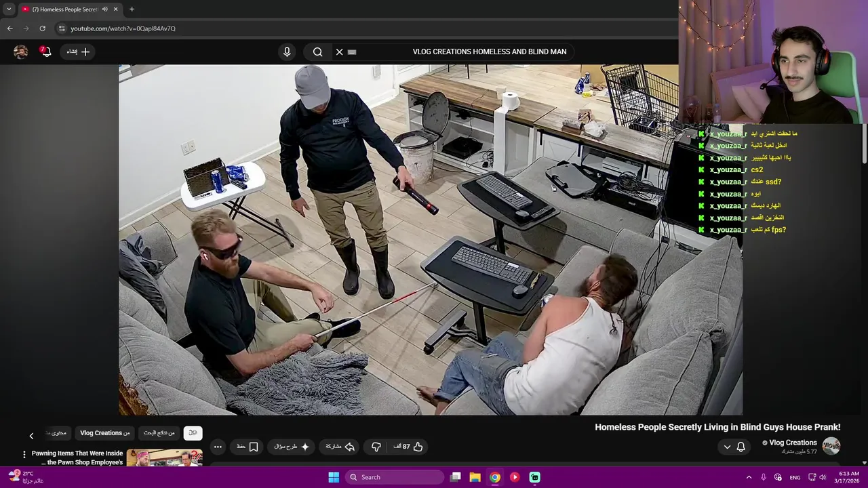Open the volume speaker tray icon
The height and width of the screenshot is (488, 868).
coord(823,477)
